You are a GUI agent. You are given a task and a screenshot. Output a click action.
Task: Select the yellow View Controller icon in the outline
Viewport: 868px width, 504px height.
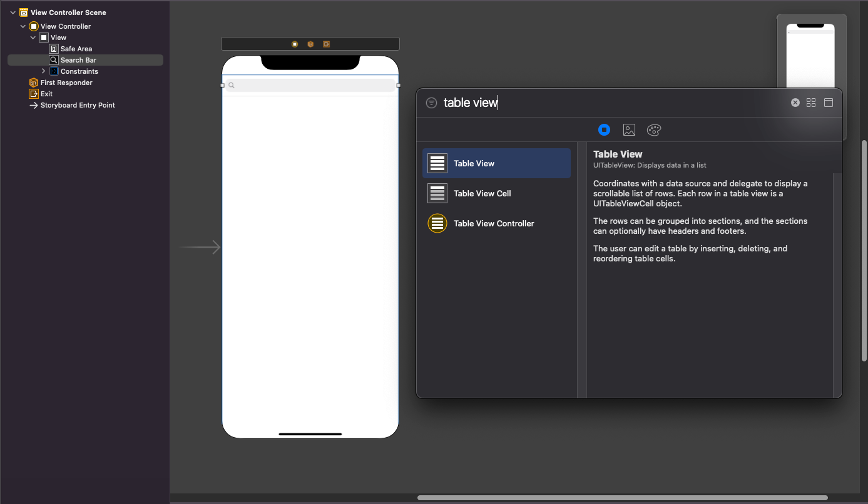pyautogui.click(x=34, y=26)
